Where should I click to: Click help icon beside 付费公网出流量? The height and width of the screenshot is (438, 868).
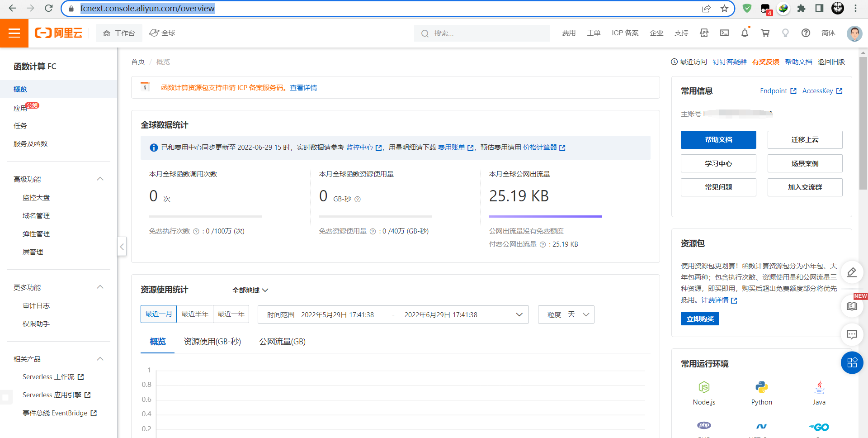[x=542, y=244]
